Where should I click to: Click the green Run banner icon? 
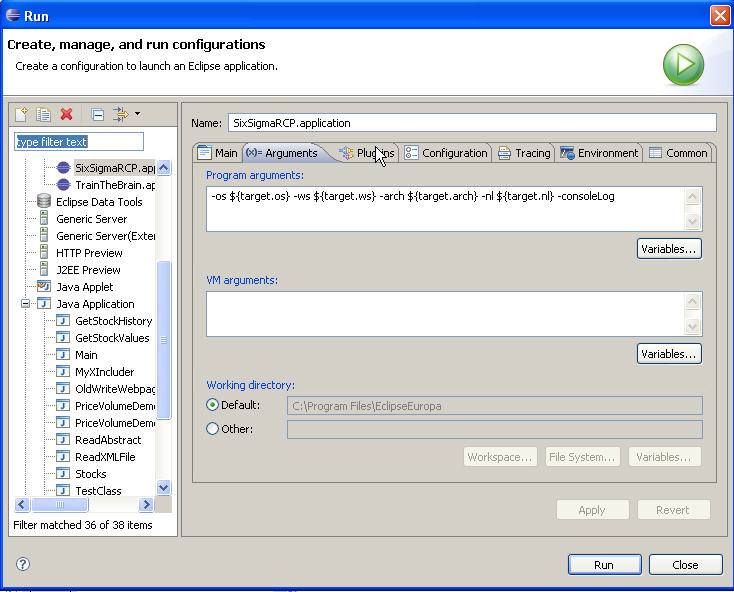click(683, 64)
